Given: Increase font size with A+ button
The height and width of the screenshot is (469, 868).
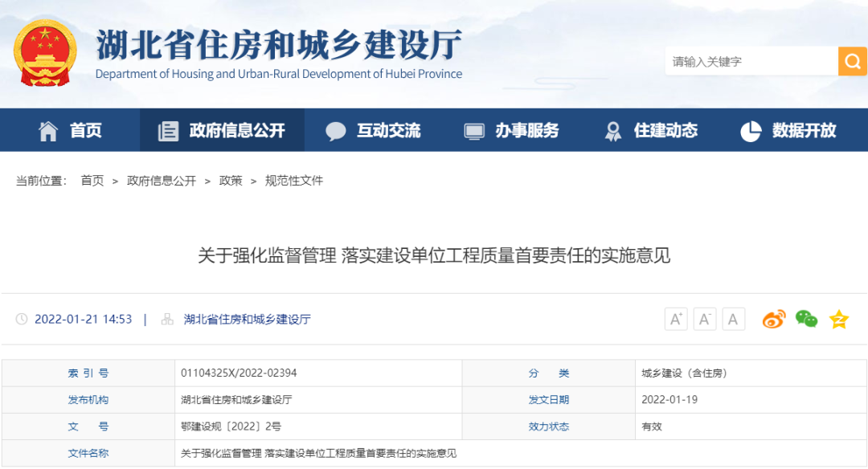Looking at the screenshot, I should click(676, 319).
